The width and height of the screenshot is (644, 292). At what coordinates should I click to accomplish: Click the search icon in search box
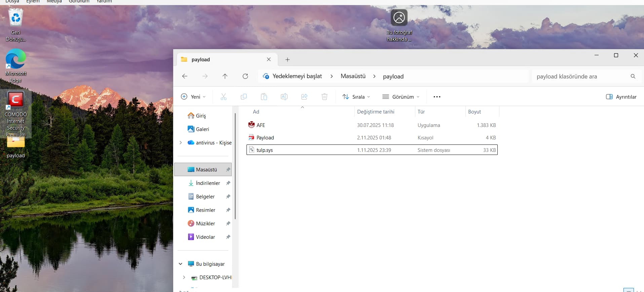[633, 76]
